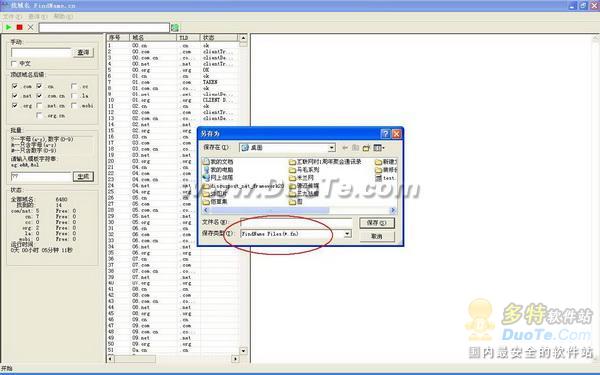Tick the 中文 checkbox
Image resolution: width=600 pixels, height=375 pixels.
tap(15, 63)
